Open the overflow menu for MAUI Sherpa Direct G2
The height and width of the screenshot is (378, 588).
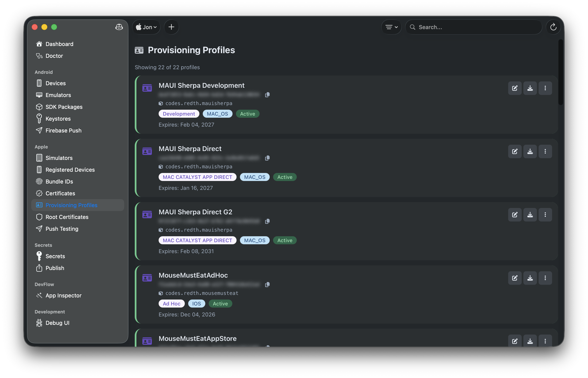click(x=545, y=215)
